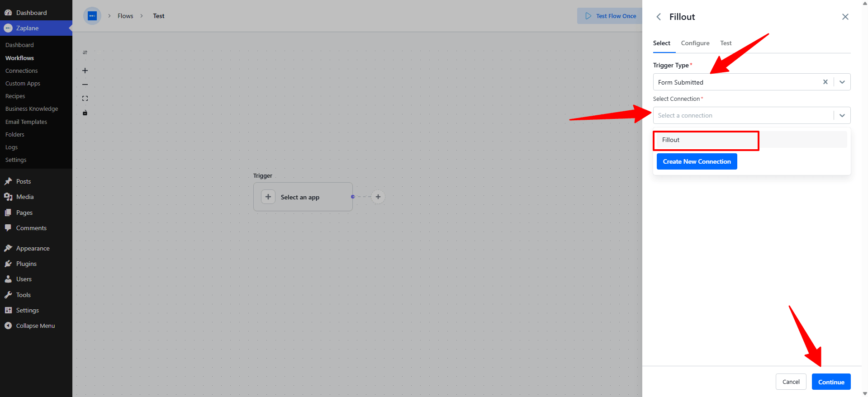Click the canvas zoom in plus icon
This screenshot has width=868, height=397.
[x=85, y=71]
